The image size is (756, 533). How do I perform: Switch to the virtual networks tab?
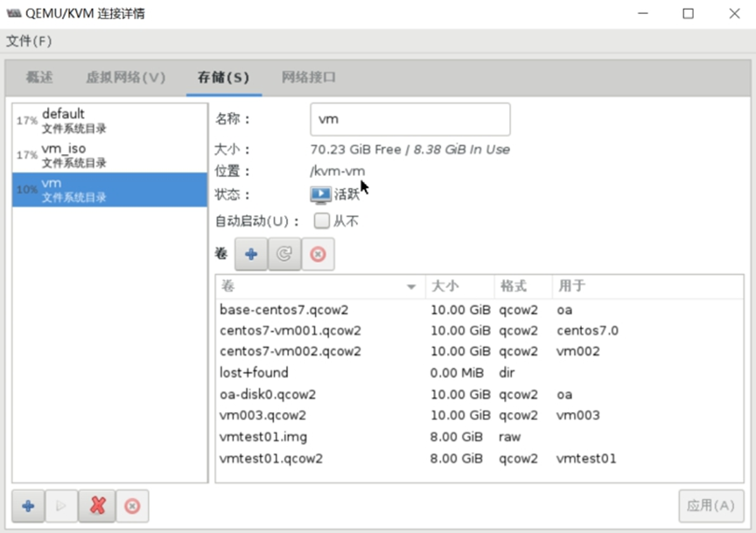pos(125,77)
